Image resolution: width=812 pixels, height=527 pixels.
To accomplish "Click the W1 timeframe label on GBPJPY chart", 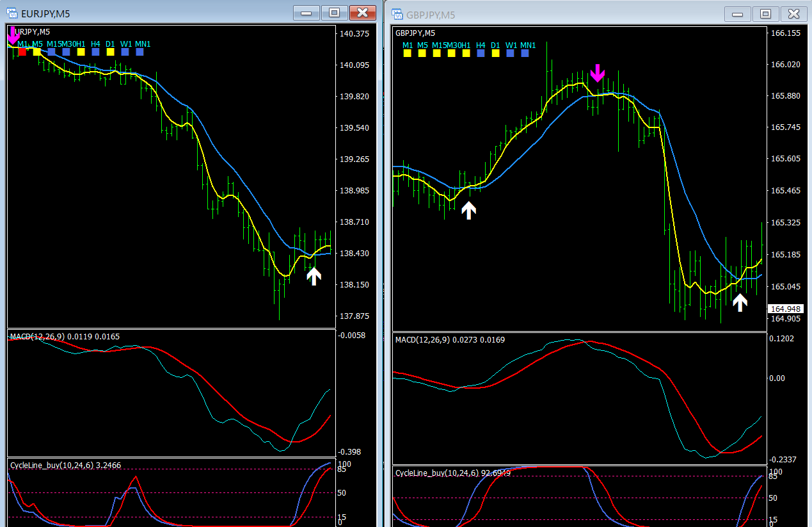I will 511,45.
